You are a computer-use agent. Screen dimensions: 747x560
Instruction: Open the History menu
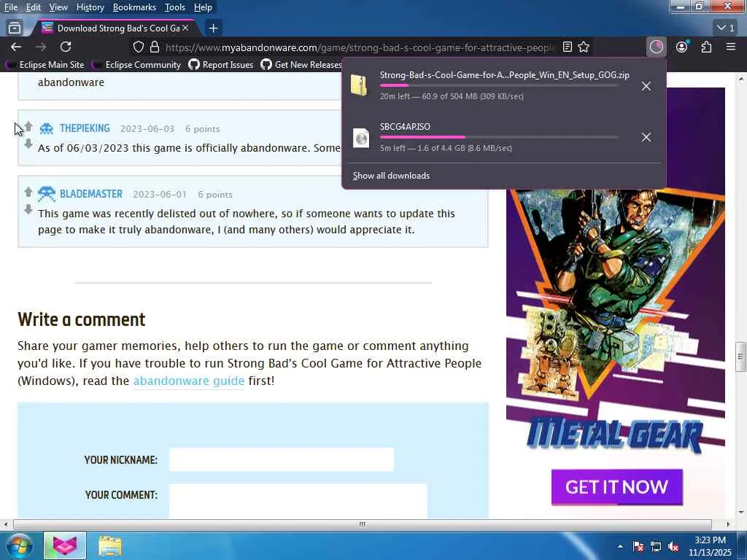(x=90, y=7)
